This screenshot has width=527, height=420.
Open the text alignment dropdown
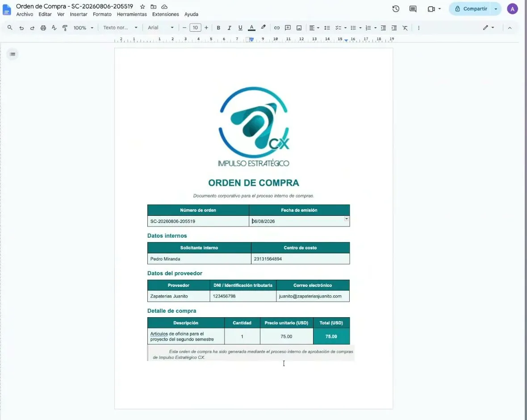tap(314, 28)
